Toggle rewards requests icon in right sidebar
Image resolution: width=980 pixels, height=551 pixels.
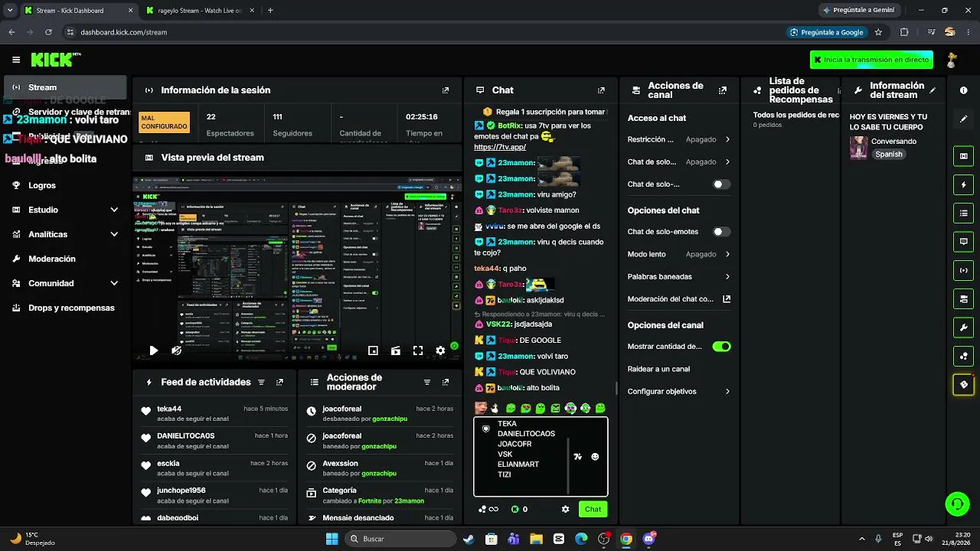point(963,356)
